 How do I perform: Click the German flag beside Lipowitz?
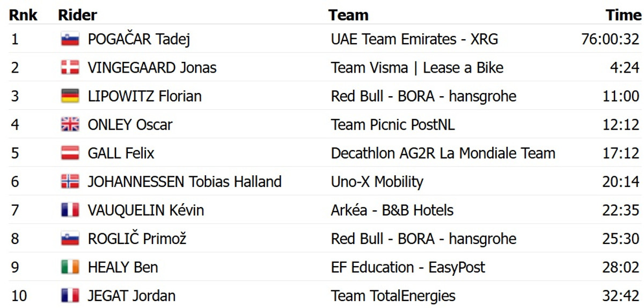[x=70, y=96]
